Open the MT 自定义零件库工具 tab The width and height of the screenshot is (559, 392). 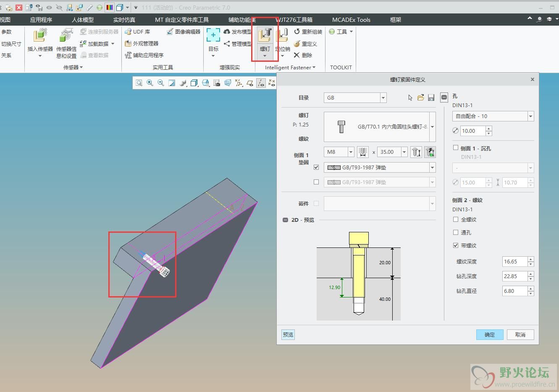click(182, 20)
